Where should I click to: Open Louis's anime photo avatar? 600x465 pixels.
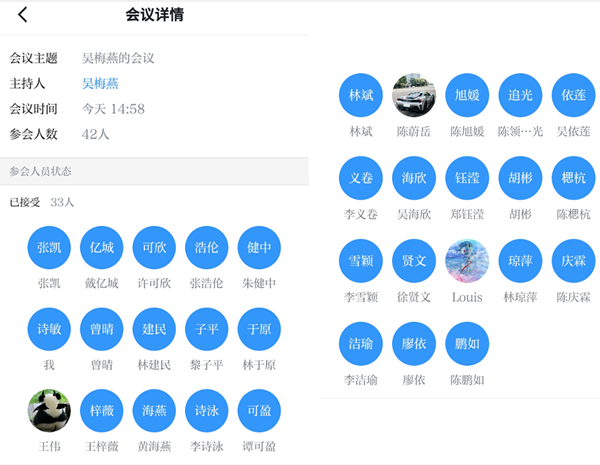(467, 262)
